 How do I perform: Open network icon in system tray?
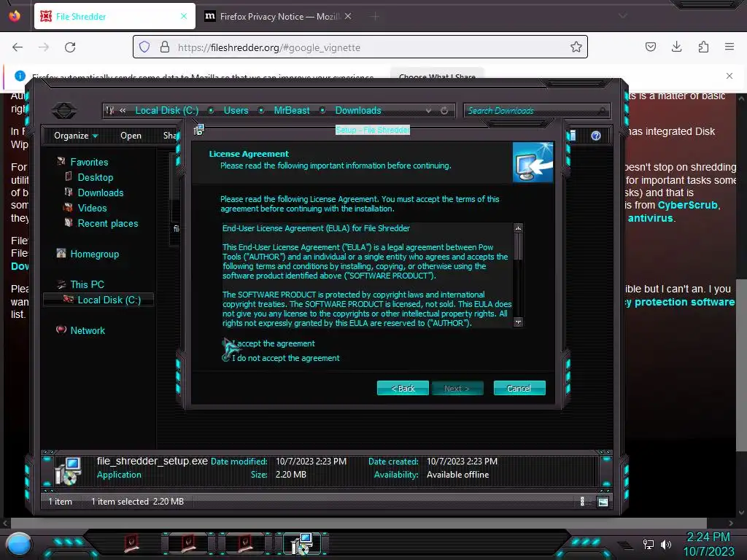648,544
